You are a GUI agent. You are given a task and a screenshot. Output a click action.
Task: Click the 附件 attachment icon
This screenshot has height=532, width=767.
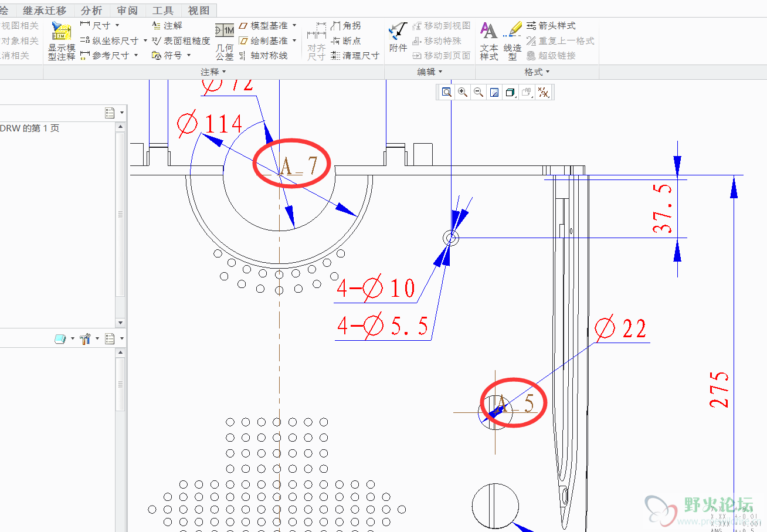point(398,36)
